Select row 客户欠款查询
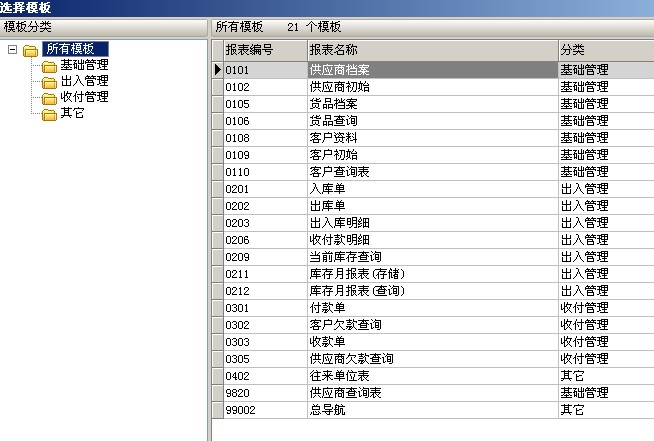 point(433,325)
